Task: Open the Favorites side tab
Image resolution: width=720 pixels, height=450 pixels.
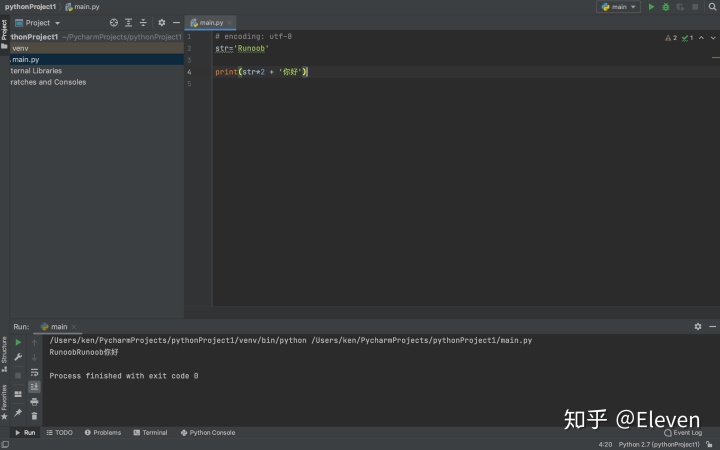Action: click(5, 402)
